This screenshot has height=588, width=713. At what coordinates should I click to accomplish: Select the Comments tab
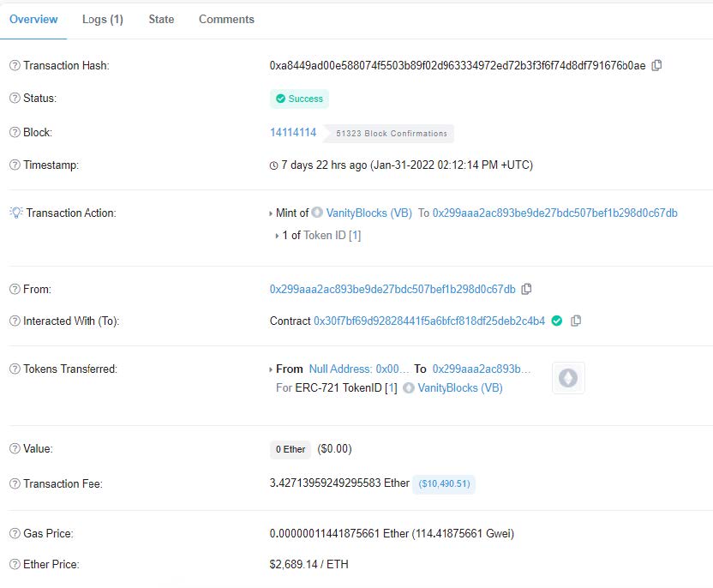pos(226,19)
